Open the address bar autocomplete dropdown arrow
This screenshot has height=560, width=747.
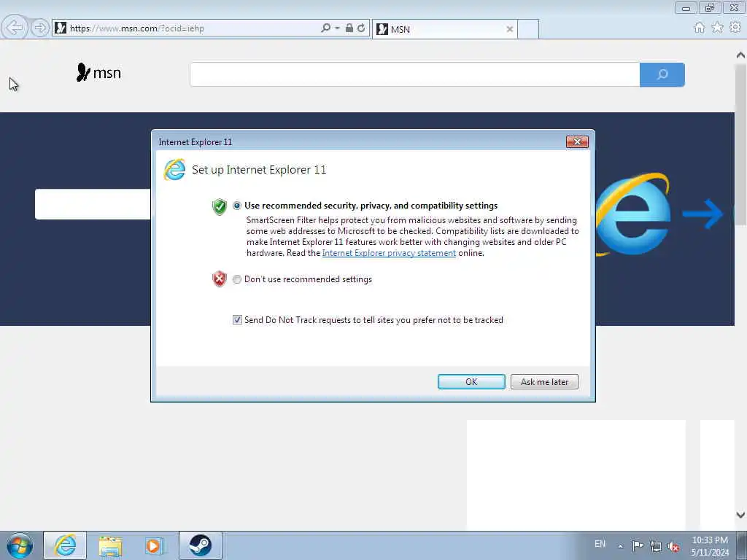[x=337, y=28]
